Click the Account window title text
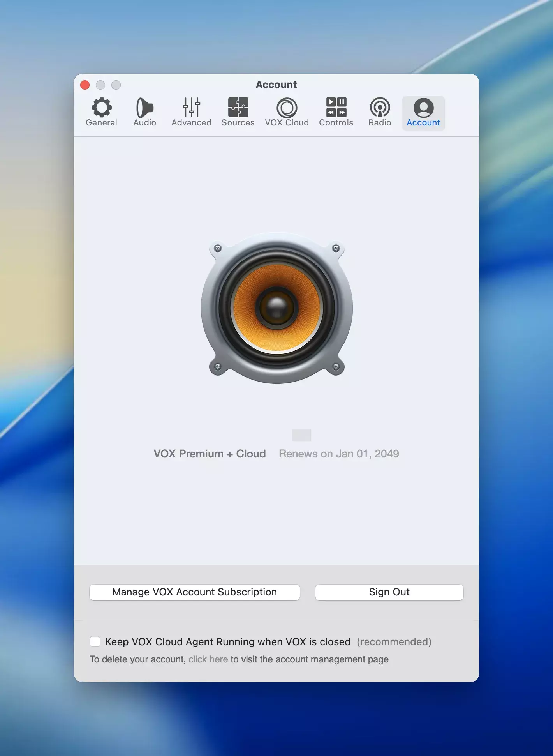Image resolution: width=553 pixels, height=756 pixels. click(276, 85)
